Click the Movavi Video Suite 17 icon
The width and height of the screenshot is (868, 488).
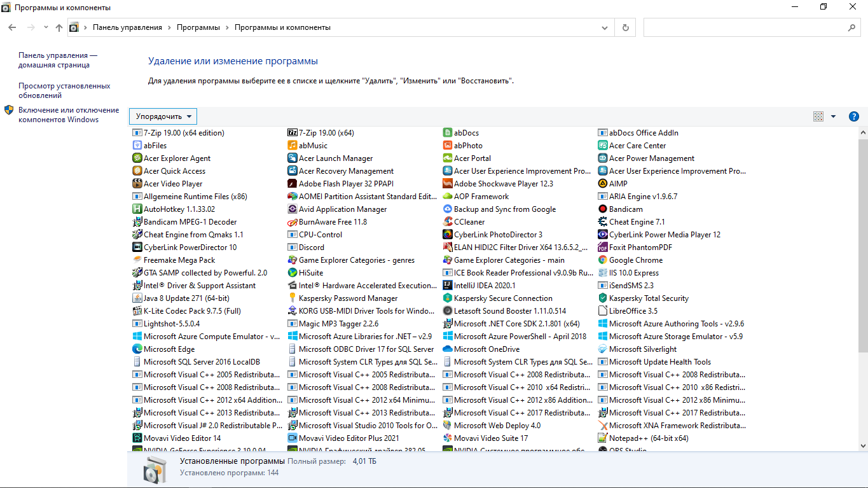pyautogui.click(x=448, y=438)
